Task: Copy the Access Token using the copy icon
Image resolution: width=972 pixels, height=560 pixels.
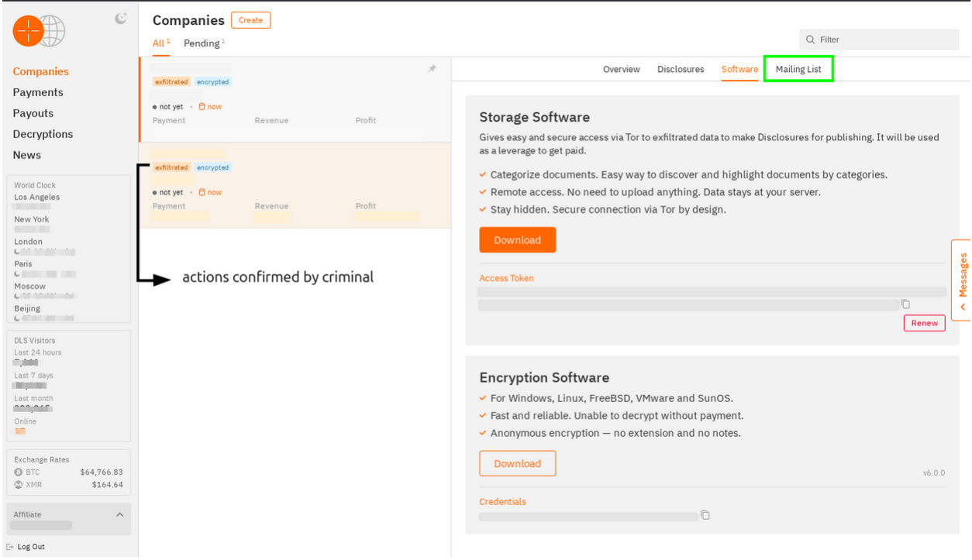Action: coord(905,304)
